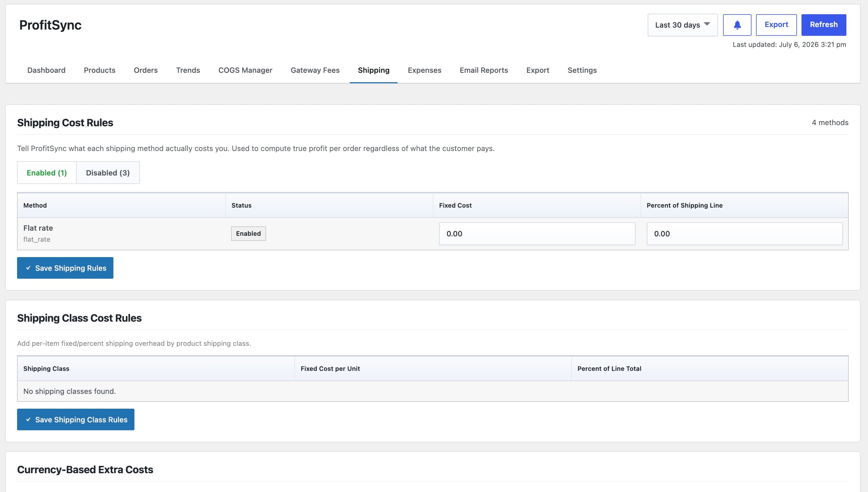
Task: Show the Disabled (3) methods filter
Action: point(108,173)
